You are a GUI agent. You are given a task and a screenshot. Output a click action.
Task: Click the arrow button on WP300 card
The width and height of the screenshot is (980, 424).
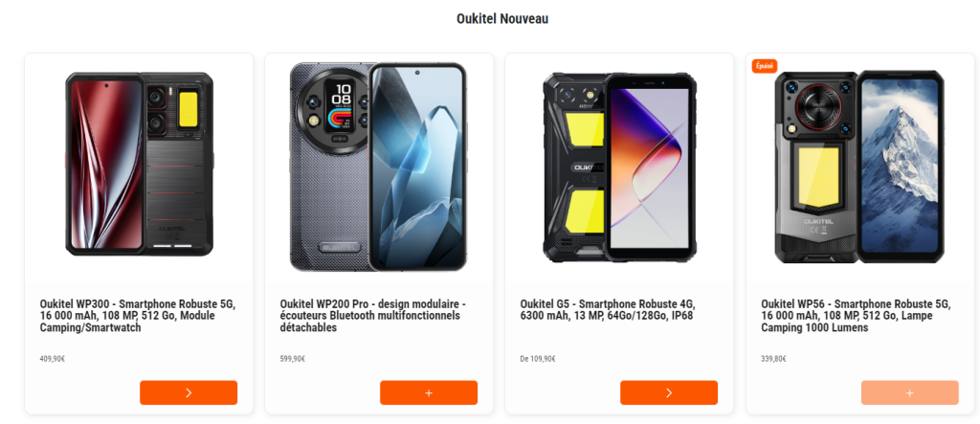189,392
